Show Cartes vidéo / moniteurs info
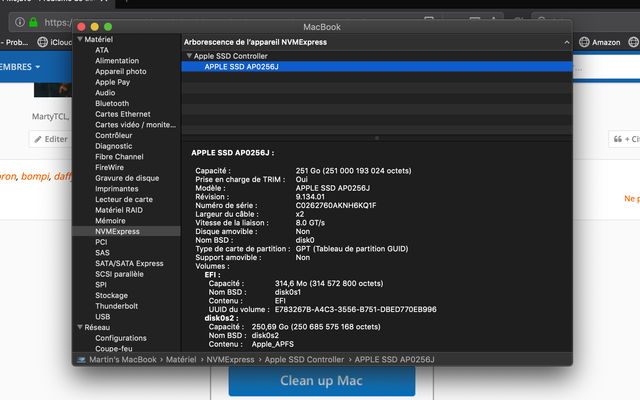 coord(136,124)
